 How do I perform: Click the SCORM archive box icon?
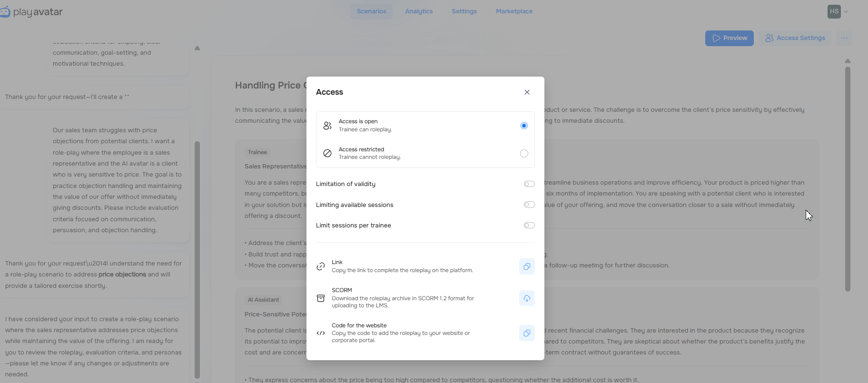(321, 298)
